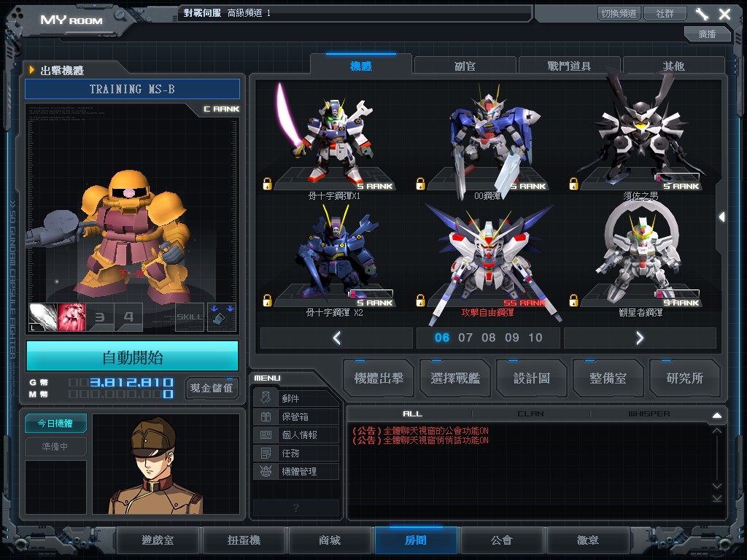Go to 遊戲室 game room
747x560 pixels.
[158, 540]
